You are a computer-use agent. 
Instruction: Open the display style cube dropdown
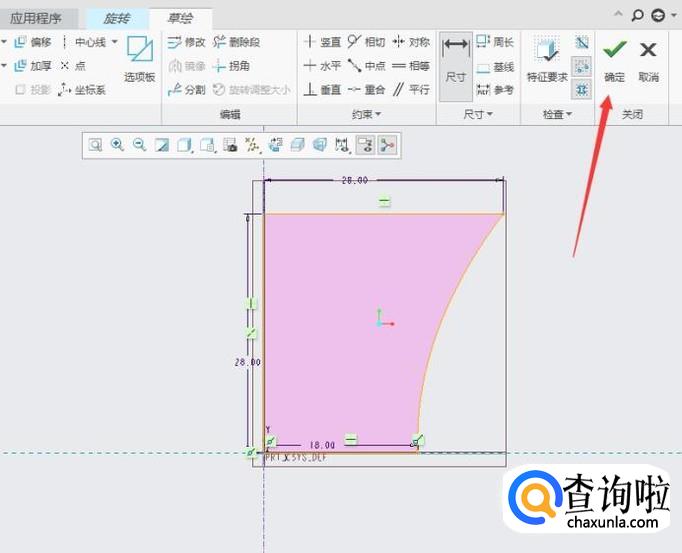[184, 145]
